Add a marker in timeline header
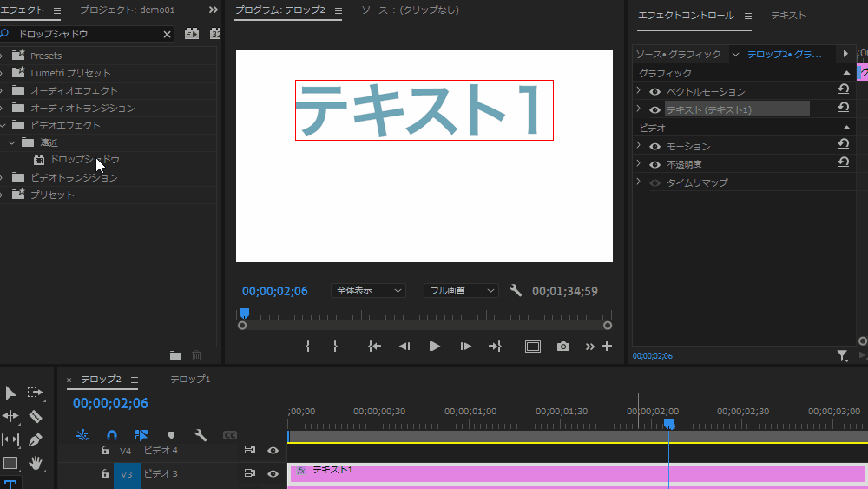 coord(171,435)
